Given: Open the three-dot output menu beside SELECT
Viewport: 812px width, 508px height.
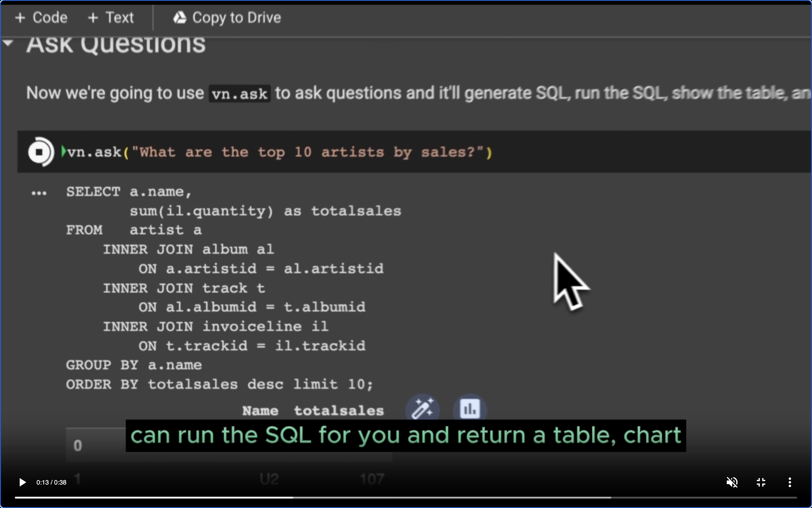Looking at the screenshot, I should coord(39,193).
